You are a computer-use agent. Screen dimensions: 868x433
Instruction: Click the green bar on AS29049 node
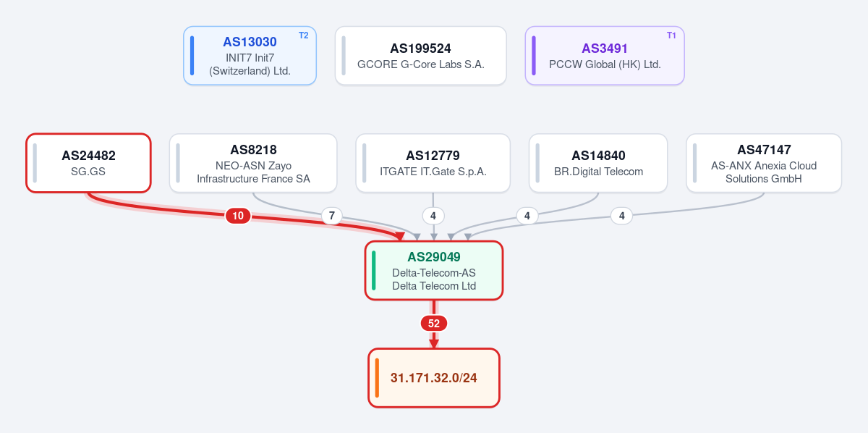(374, 270)
